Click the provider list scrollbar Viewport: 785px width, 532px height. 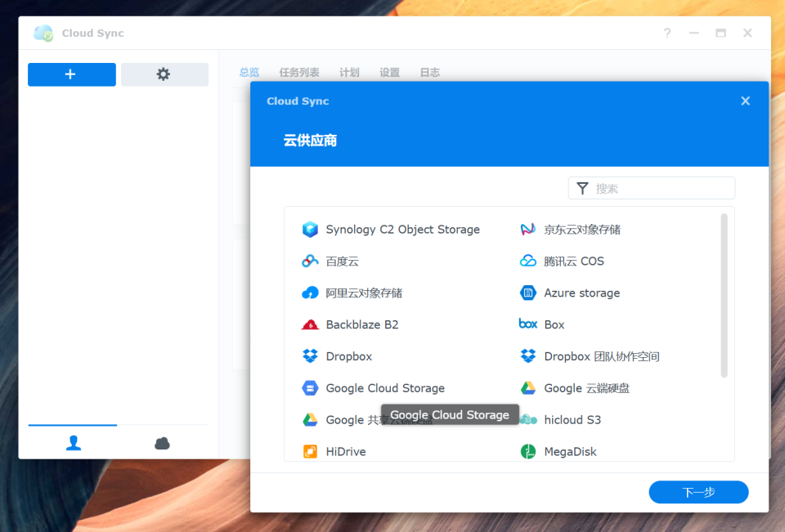pyautogui.click(x=724, y=294)
